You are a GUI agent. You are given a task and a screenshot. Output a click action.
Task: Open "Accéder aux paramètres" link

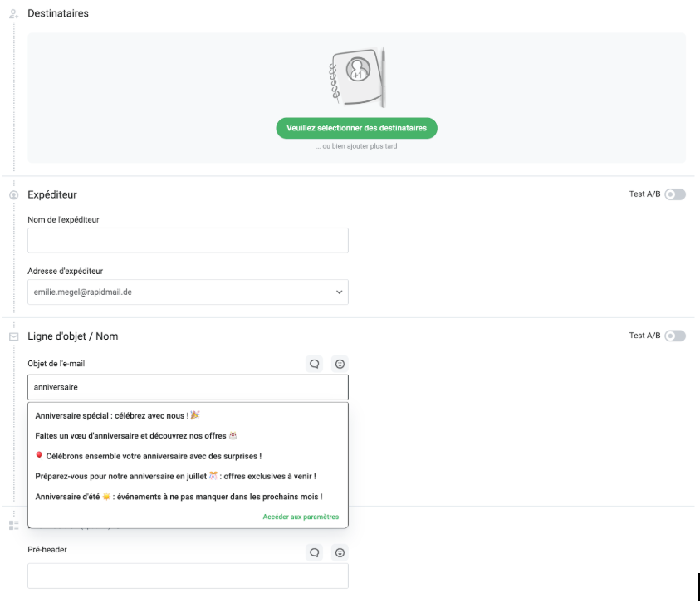click(301, 517)
